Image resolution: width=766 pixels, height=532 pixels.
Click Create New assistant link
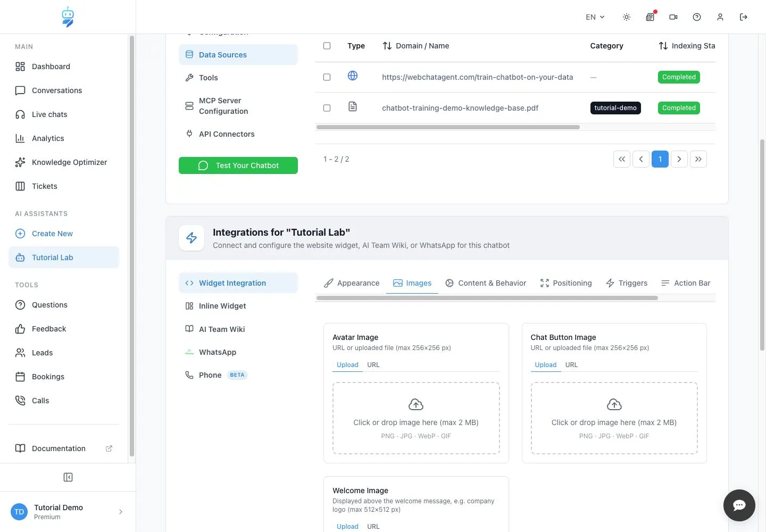[x=64, y=234]
